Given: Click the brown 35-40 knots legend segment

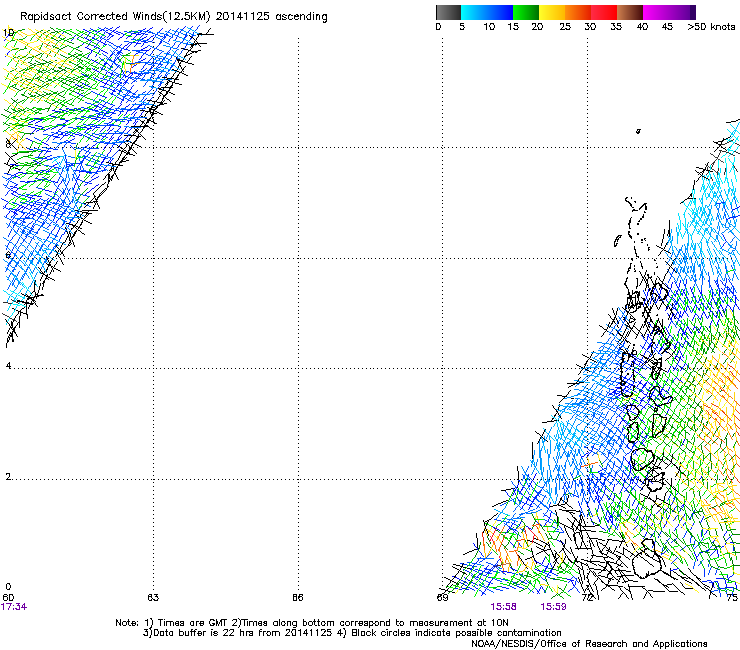Looking at the screenshot, I should 630,12.
